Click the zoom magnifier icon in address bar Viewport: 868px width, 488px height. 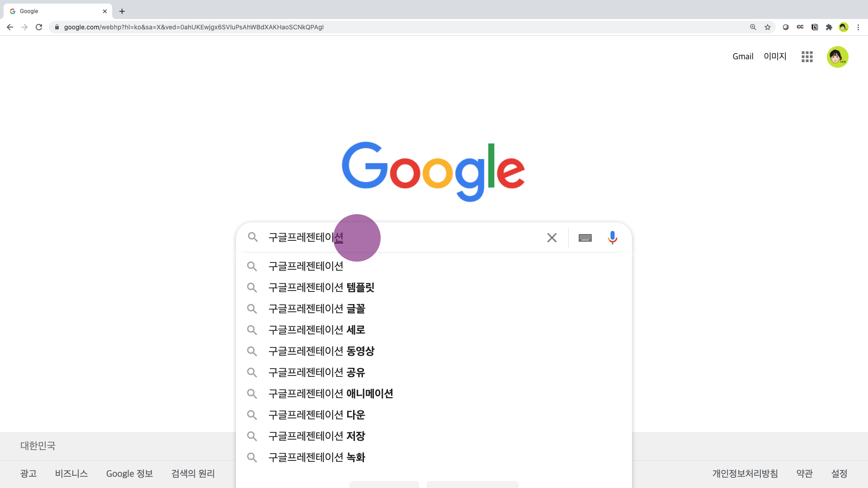click(753, 27)
